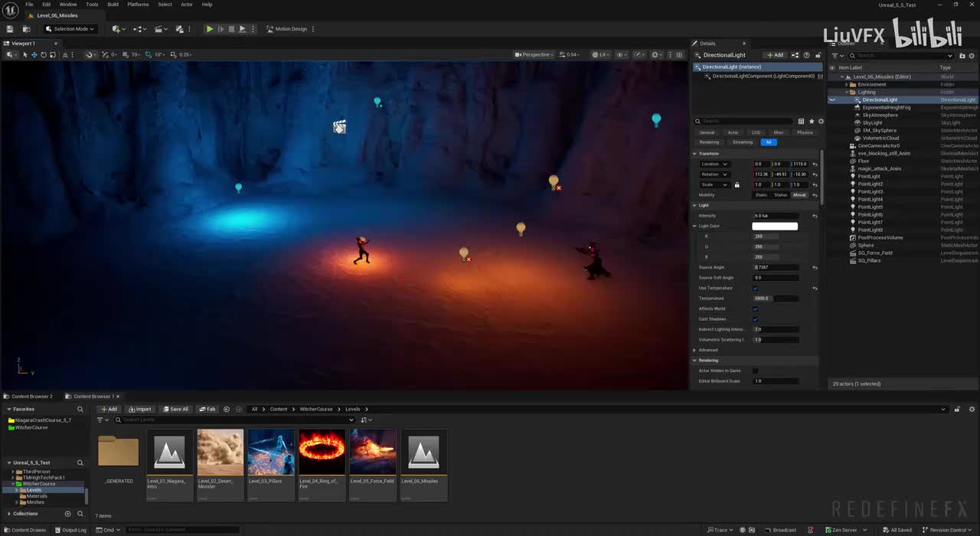980x536 pixels.
Task: Open the Selection Mode dropdown
Action: [x=70, y=29]
